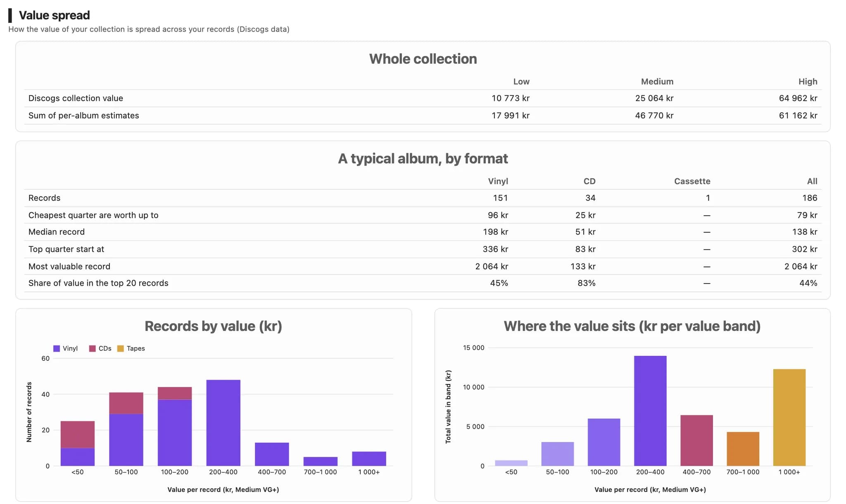Click CDs segment of the <50 records bar
846x504 pixels.
pos(78,435)
